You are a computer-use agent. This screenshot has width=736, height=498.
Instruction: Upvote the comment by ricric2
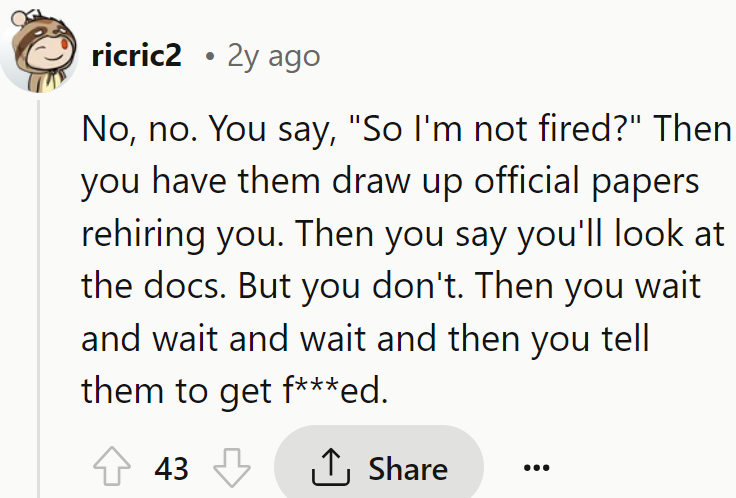click(x=112, y=467)
